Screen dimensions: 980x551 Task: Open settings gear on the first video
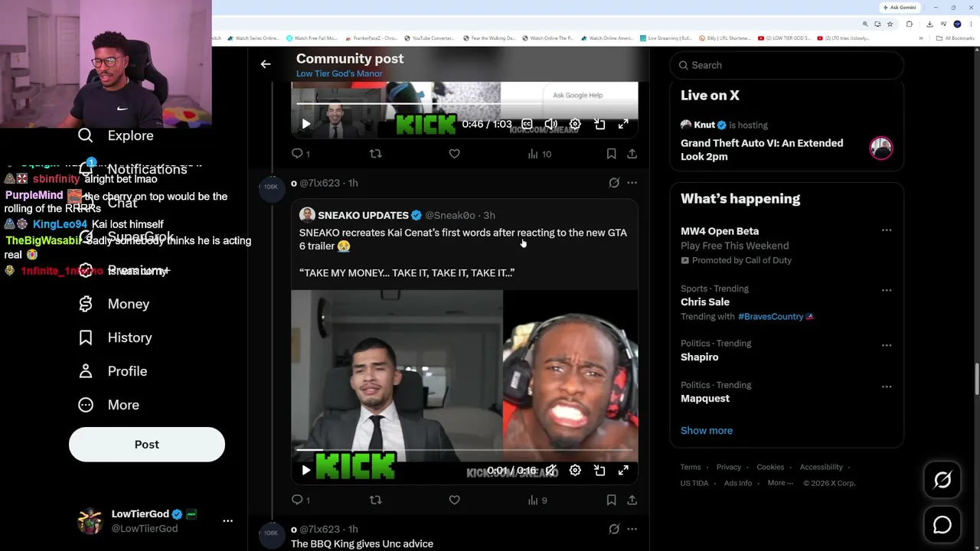click(575, 124)
